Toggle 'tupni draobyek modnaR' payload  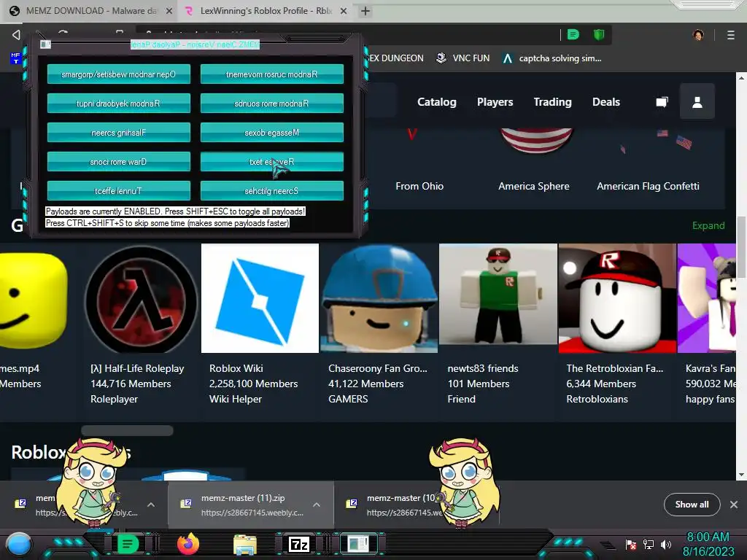119,104
